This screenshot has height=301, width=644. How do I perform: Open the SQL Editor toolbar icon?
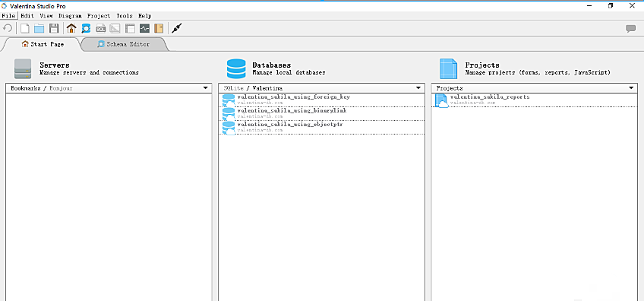tap(100, 28)
